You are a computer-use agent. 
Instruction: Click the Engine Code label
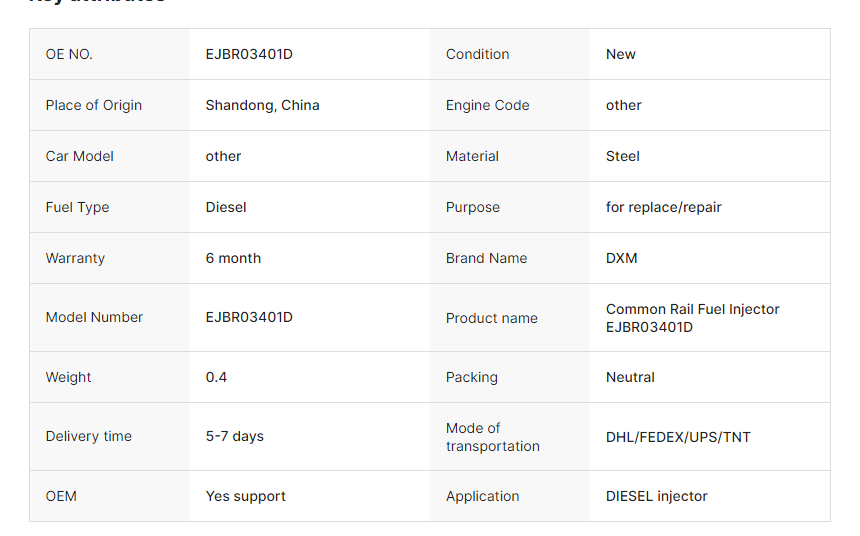pos(487,105)
